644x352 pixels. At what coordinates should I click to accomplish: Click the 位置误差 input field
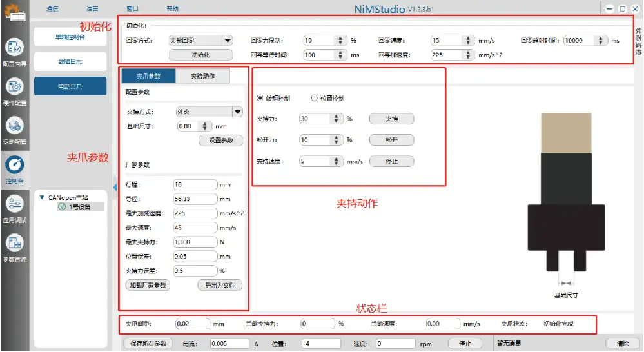point(195,257)
